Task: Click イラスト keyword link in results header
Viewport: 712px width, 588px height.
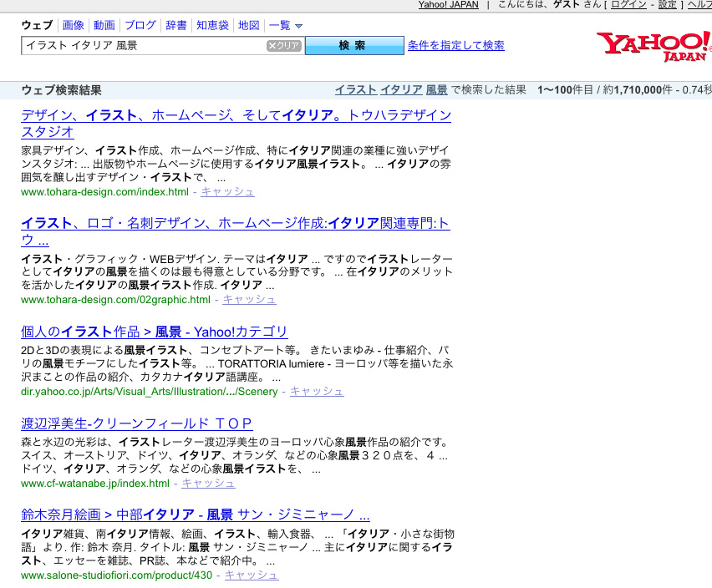Action: point(356,90)
